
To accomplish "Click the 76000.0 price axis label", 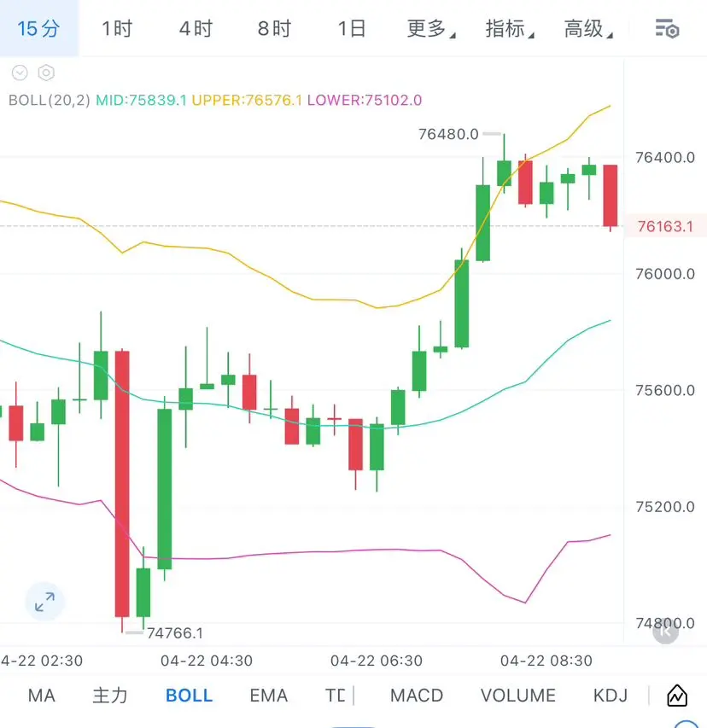I will pos(664,274).
